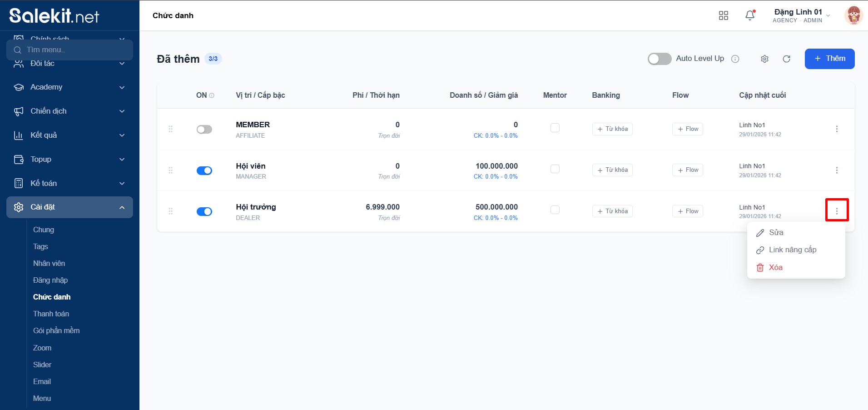Viewport: 868px width, 410px height.
Task: Disable the Hội trưởng position toggle
Action: coord(204,212)
